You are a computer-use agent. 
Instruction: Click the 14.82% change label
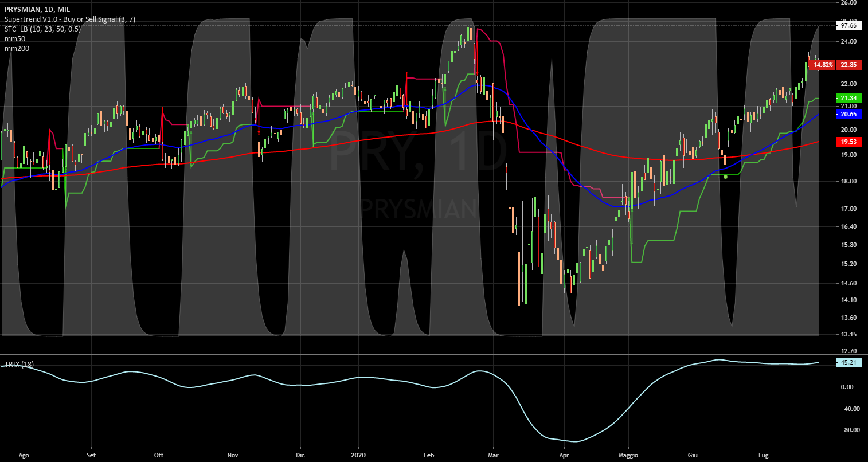tap(823, 65)
